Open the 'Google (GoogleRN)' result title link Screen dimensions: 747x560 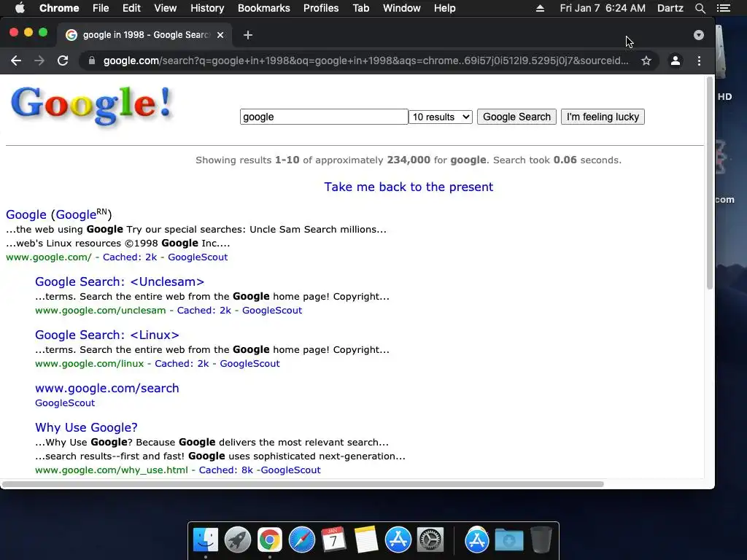pos(59,214)
